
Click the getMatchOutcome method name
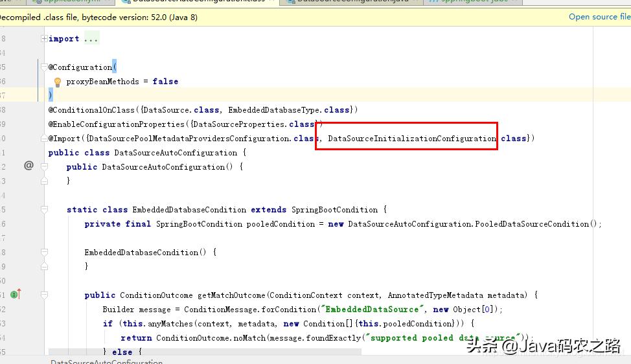tap(231, 295)
